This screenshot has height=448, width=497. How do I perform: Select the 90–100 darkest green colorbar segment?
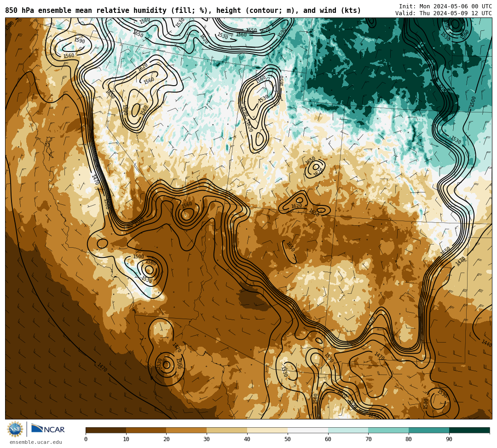469,430
